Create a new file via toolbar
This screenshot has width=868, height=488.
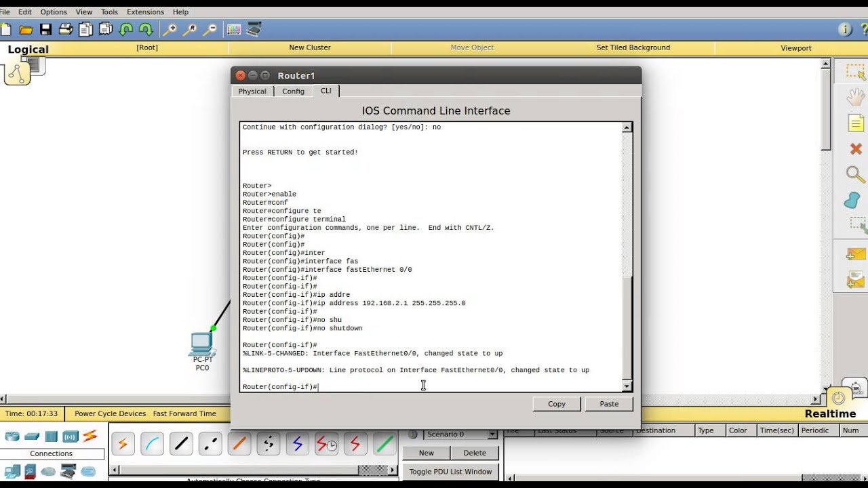coord(6,29)
